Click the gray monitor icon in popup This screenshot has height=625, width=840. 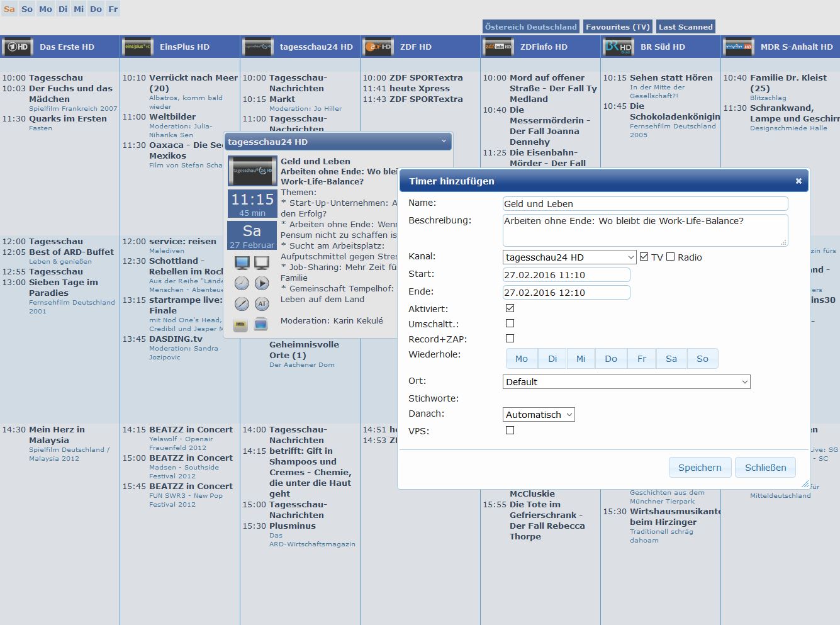[262, 263]
